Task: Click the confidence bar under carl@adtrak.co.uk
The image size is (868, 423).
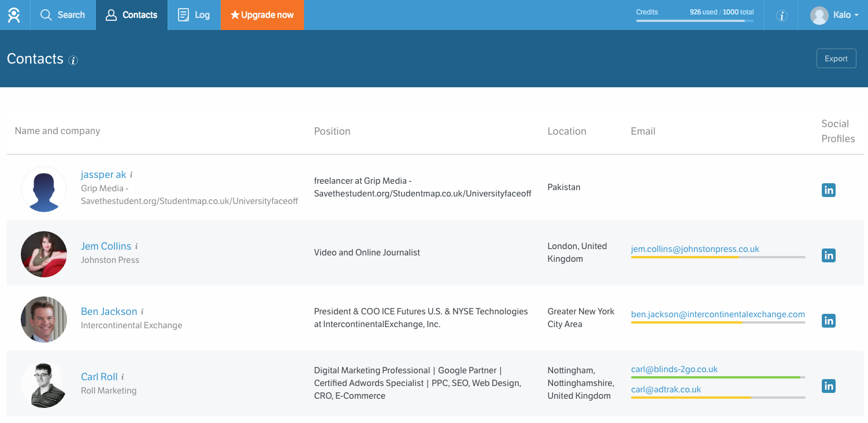Action: [718, 398]
